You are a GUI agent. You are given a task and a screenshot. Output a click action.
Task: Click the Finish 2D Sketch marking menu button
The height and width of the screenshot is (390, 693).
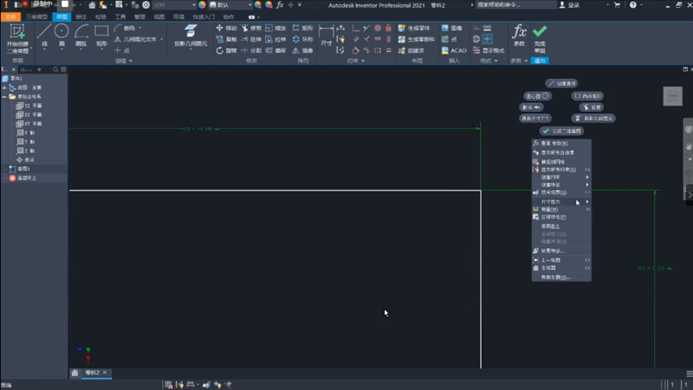[562, 131]
